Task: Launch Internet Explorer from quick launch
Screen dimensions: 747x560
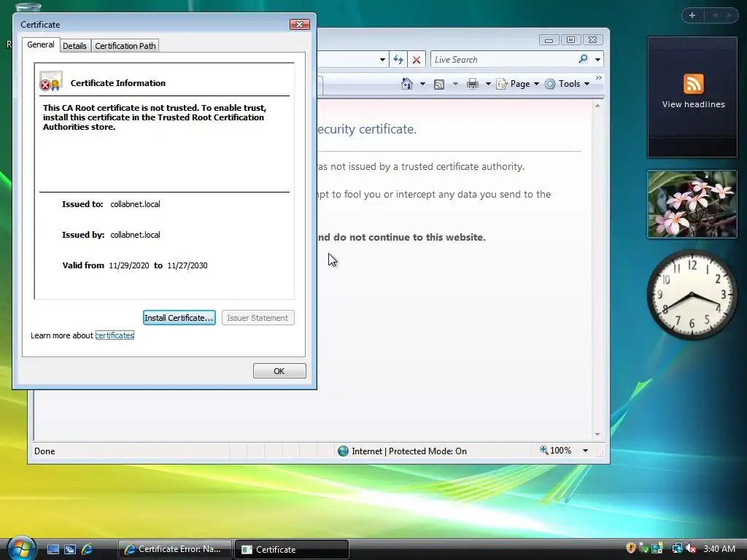Action: coord(88,549)
